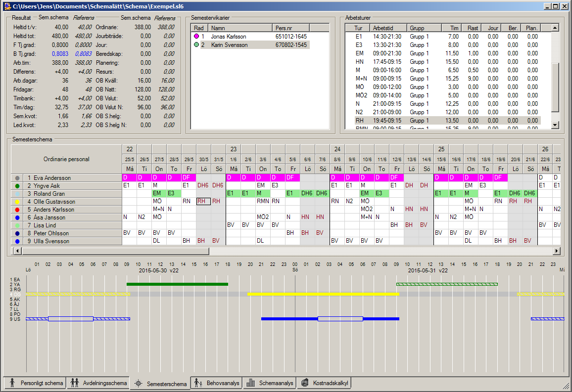Click the Arbetstid column header

(x=388, y=28)
